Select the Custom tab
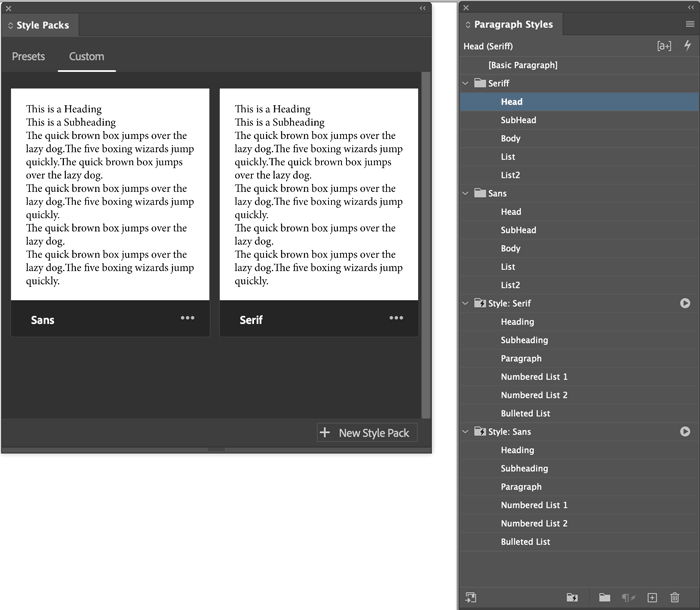 (x=87, y=56)
